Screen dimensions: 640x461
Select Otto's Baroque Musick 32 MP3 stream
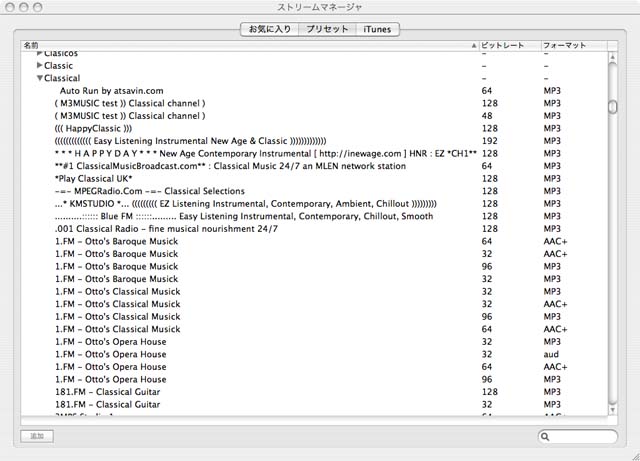pos(314,279)
